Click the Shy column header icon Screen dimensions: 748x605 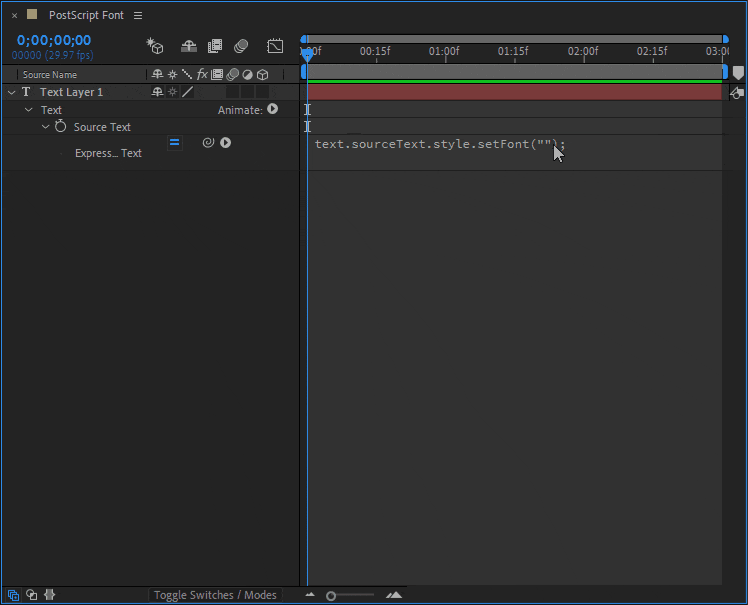coord(157,74)
